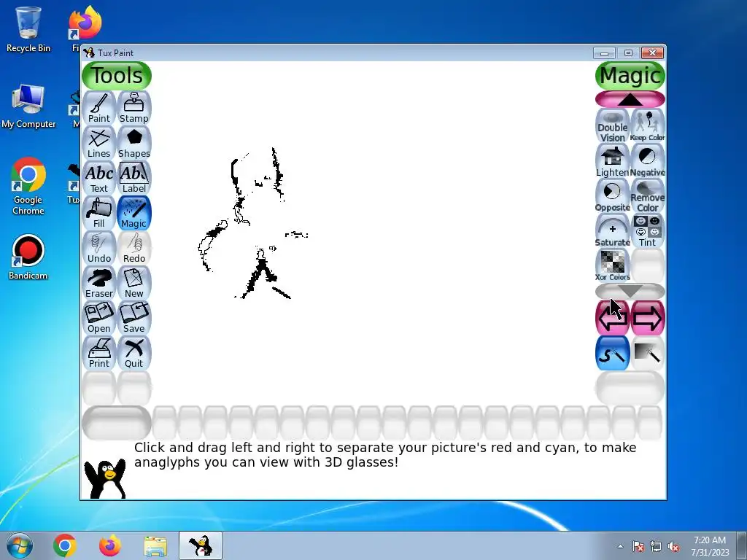The image size is (747, 560).
Task: Choose the Negative magic effect
Action: pos(648,161)
